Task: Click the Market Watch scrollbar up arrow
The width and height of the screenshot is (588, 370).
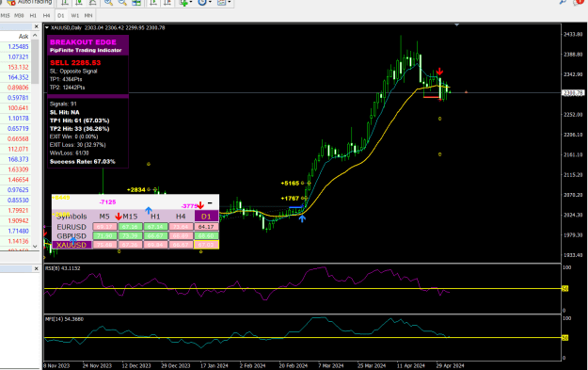Action: [x=35, y=35]
